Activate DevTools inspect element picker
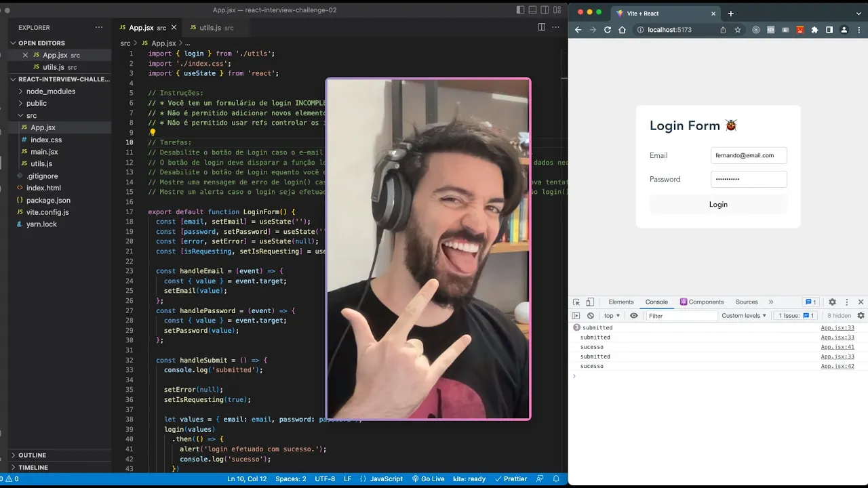The image size is (868, 488). pos(576,302)
